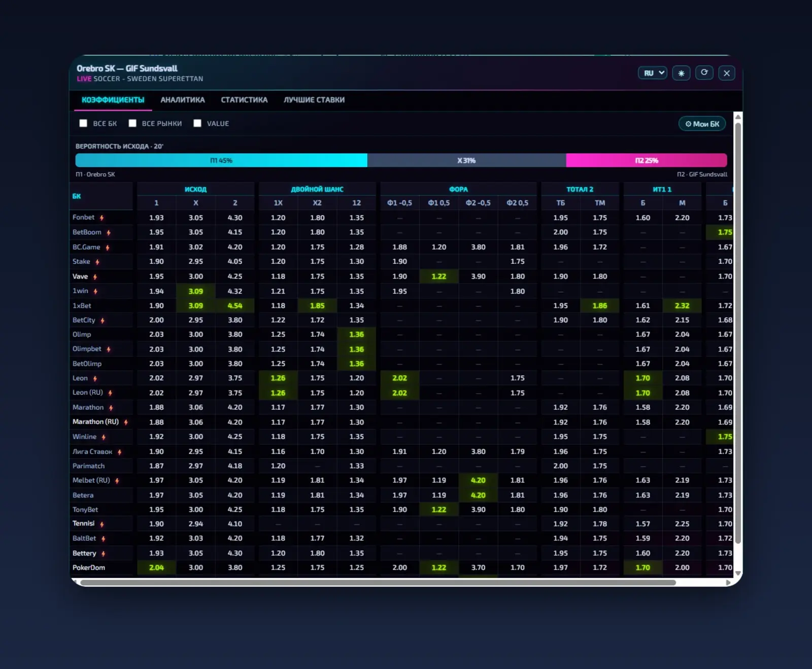Click the Мои БК button
Viewport: 812px width, 669px height.
click(x=702, y=124)
